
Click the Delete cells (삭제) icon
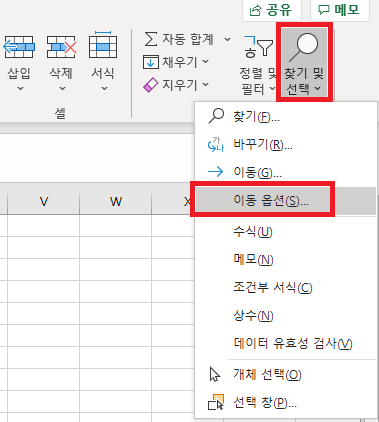(x=61, y=47)
